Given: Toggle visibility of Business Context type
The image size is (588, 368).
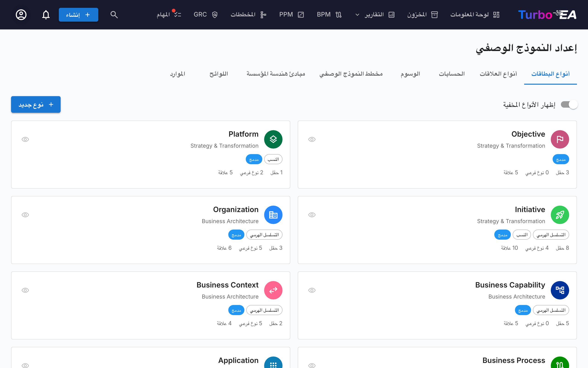Looking at the screenshot, I should point(25,290).
